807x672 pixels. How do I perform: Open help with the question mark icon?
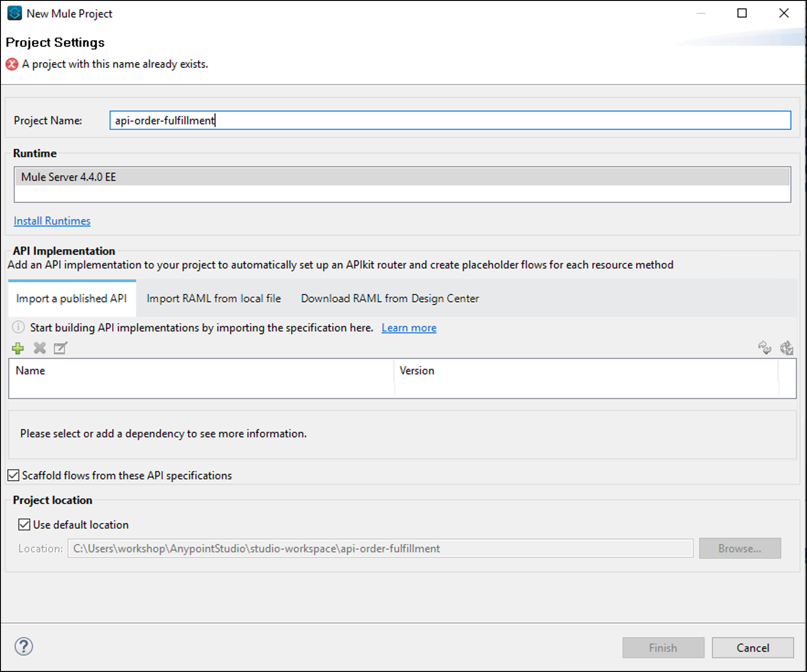click(24, 646)
